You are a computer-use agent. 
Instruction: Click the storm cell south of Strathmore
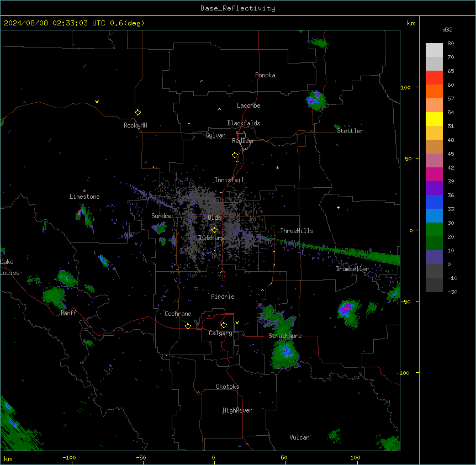285,353
